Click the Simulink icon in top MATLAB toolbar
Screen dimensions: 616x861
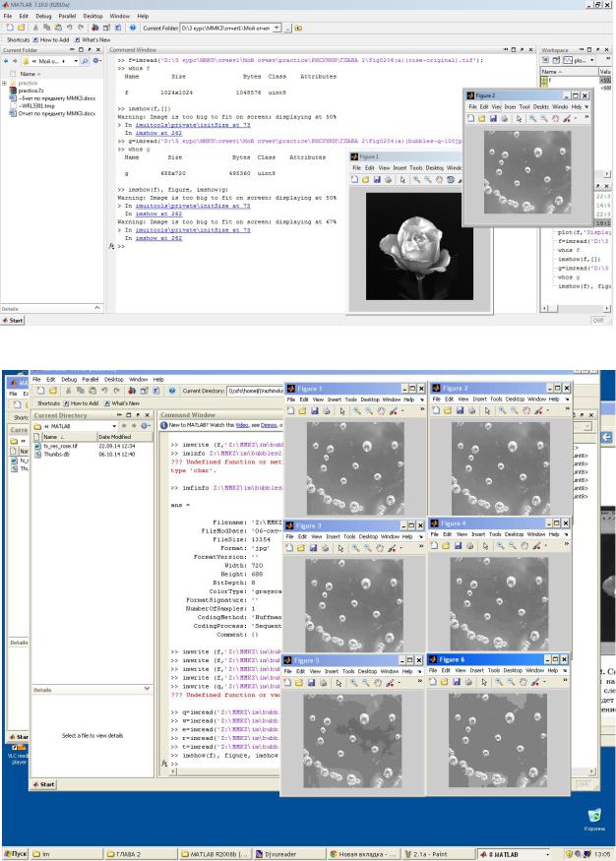click(95, 28)
